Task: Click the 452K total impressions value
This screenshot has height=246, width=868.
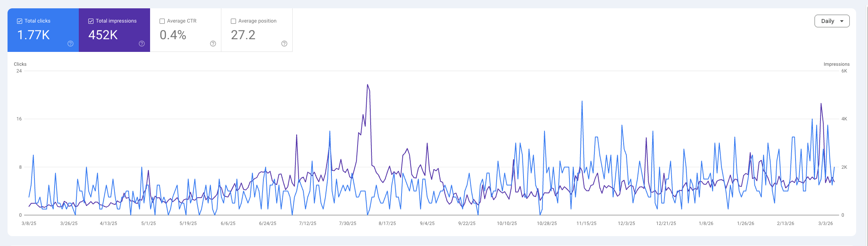Action: click(103, 35)
